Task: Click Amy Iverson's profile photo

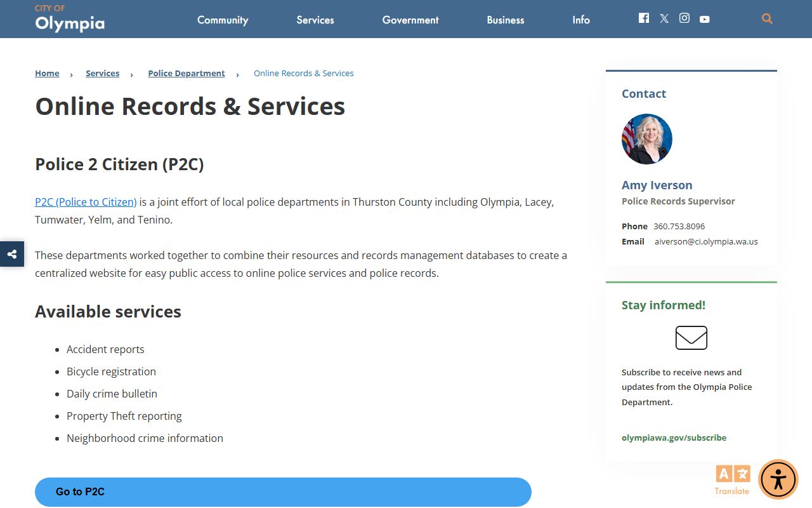Action: click(646, 139)
